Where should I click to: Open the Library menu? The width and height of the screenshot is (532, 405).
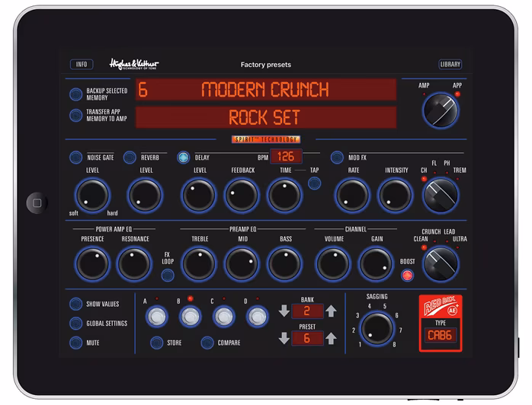[450, 65]
